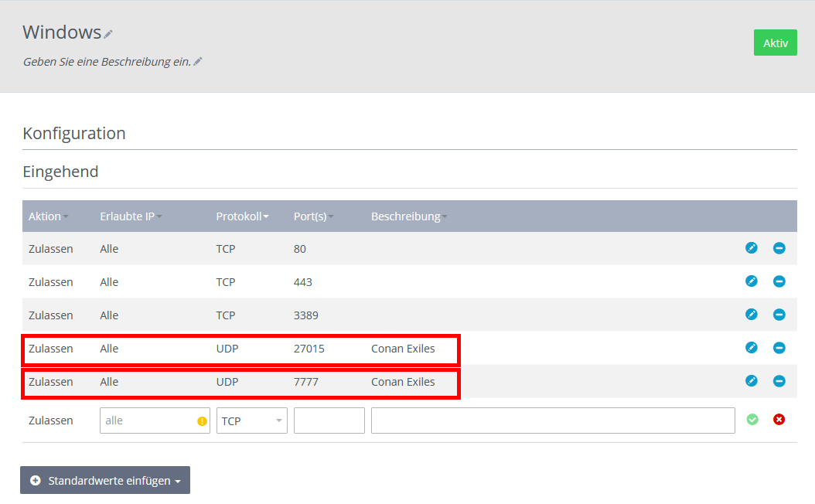815x504 pixels.
Task: Remove the port 80 rule
Action: pyautogui.click(x=779, y=248)
